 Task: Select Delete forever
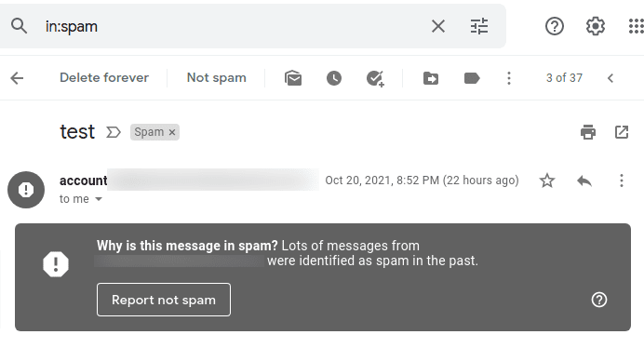pos(104,77)
